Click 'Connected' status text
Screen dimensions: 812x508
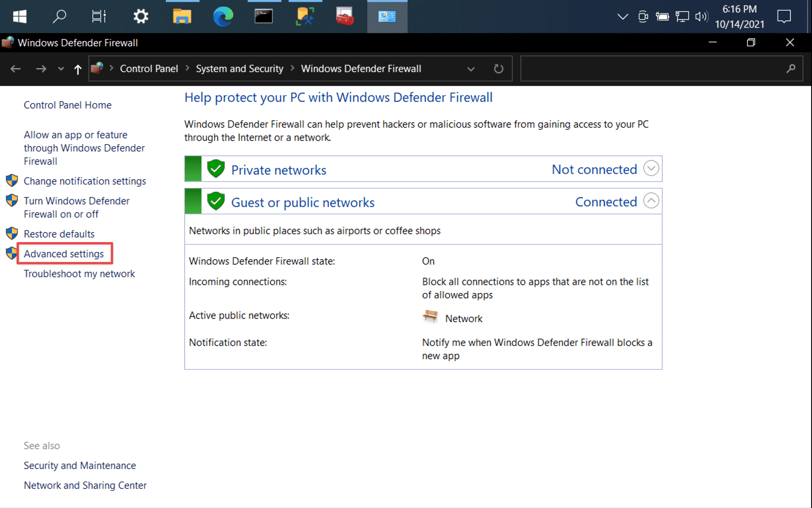pos(606,202)
